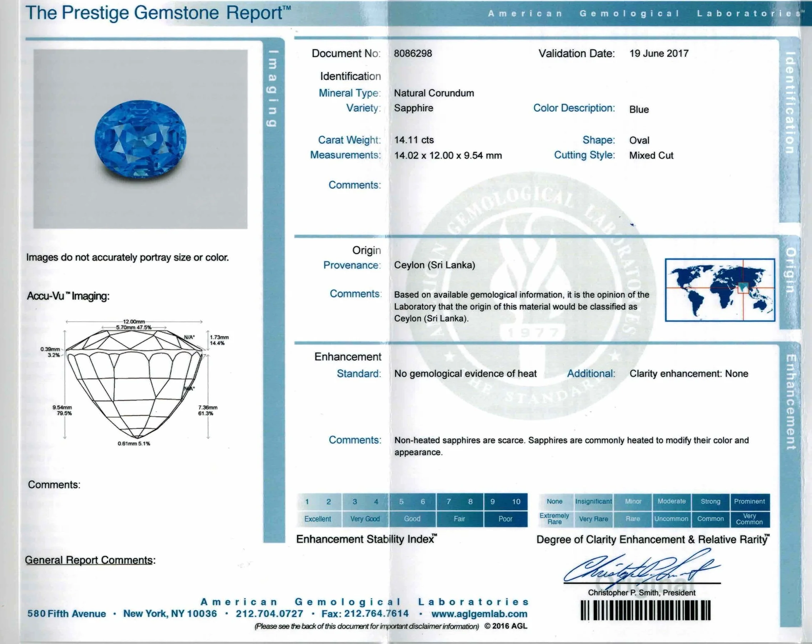Screen dimensions: 812x644
Task: Click 'Natural Corundum' mineral type value
Action: tap(434, 93)
